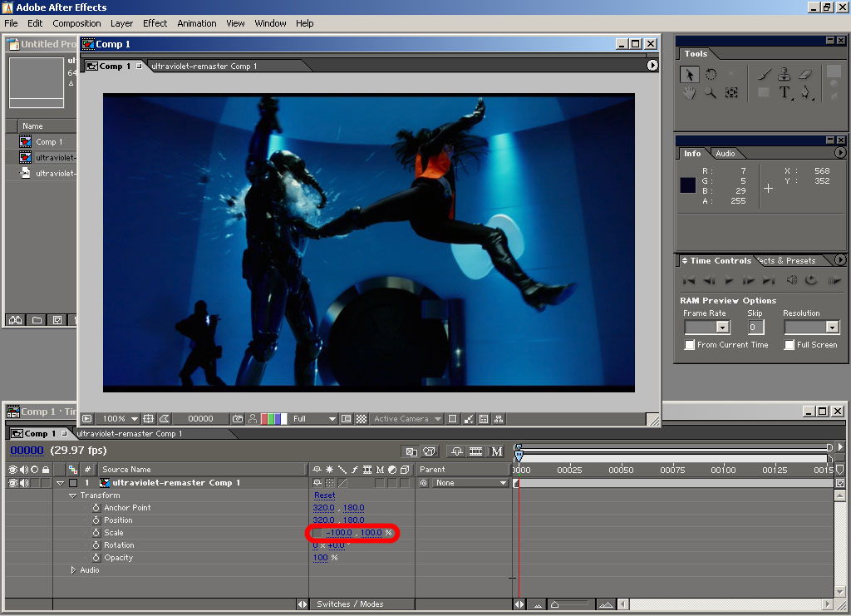The height and width of the screenshot is (616, 851).
Task: Click the Region of Interest icon
Action: tap(346, 419)
